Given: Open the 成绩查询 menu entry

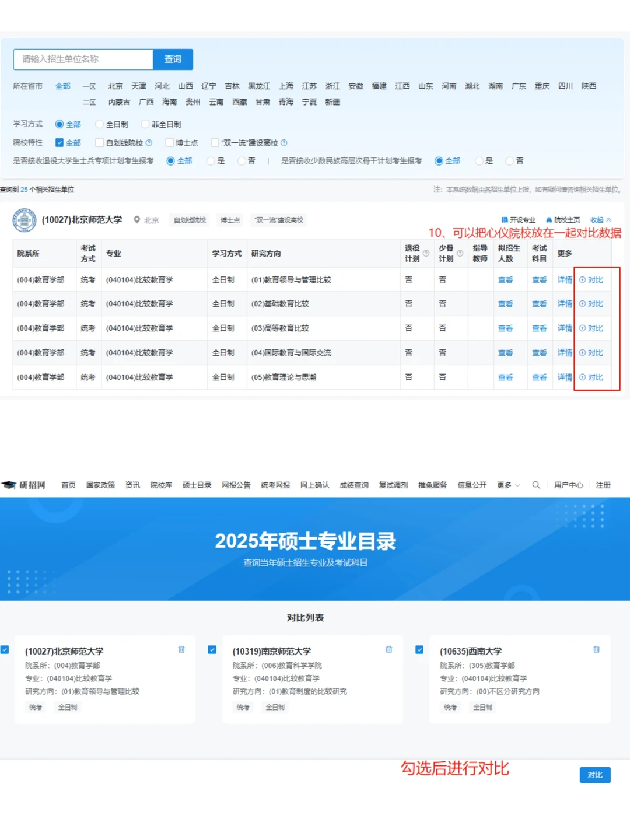Looking at the screenshot, I should point(353,485).
